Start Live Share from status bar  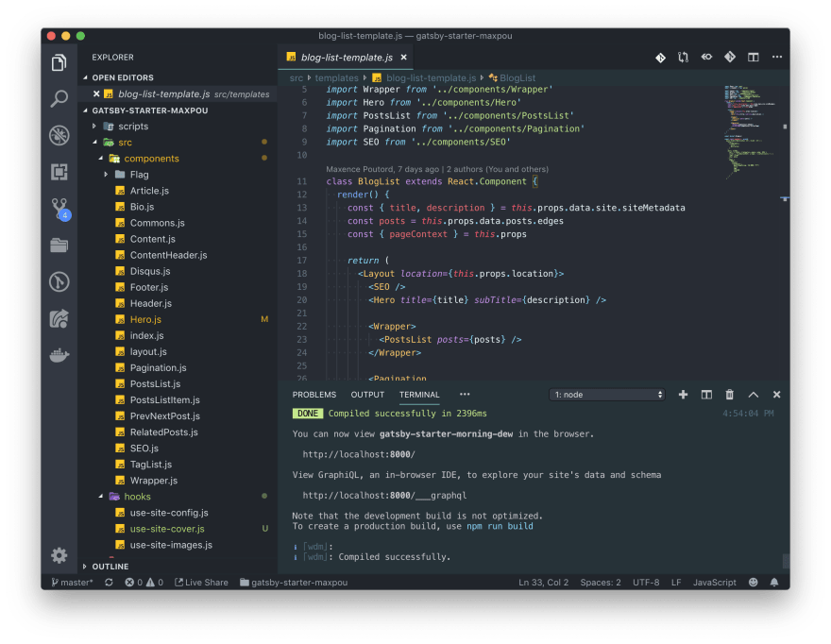[x=201, y=582]
